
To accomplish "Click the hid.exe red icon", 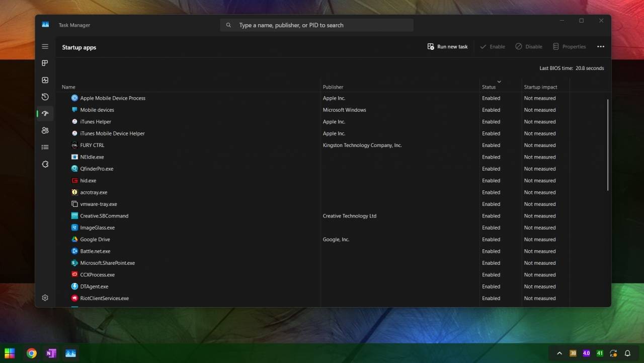I will [x=74, y=180].
